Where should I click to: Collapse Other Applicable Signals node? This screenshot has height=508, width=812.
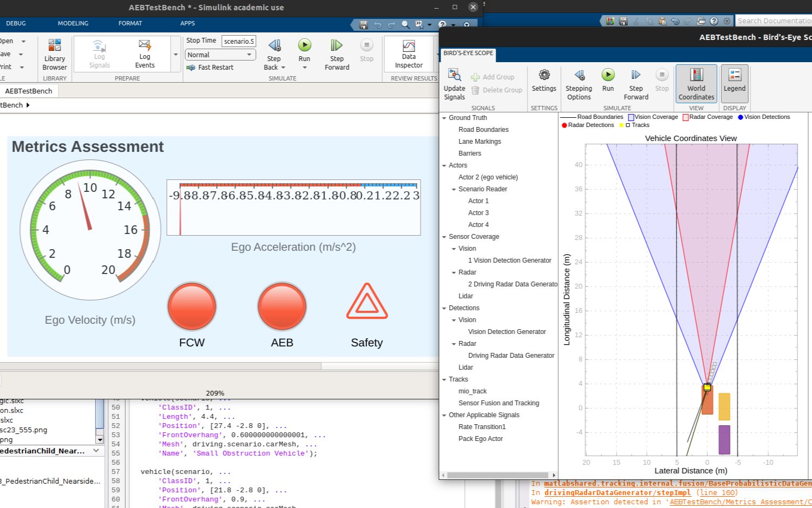pyautogui.click(x=444, y=415)
